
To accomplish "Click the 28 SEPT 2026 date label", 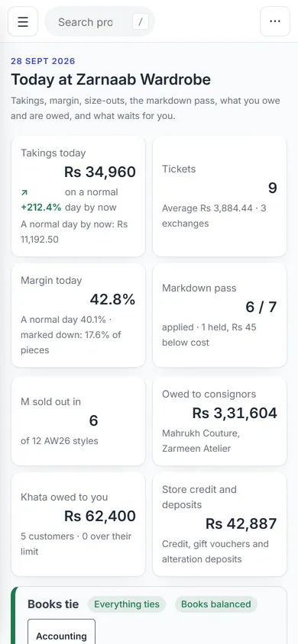I will [x=43, y=61].
